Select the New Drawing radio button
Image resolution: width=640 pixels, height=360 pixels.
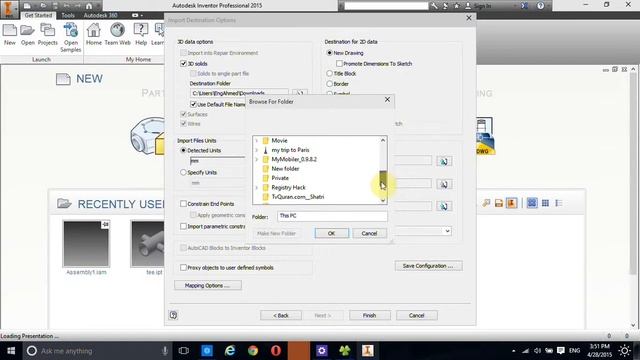pos(329,53)
